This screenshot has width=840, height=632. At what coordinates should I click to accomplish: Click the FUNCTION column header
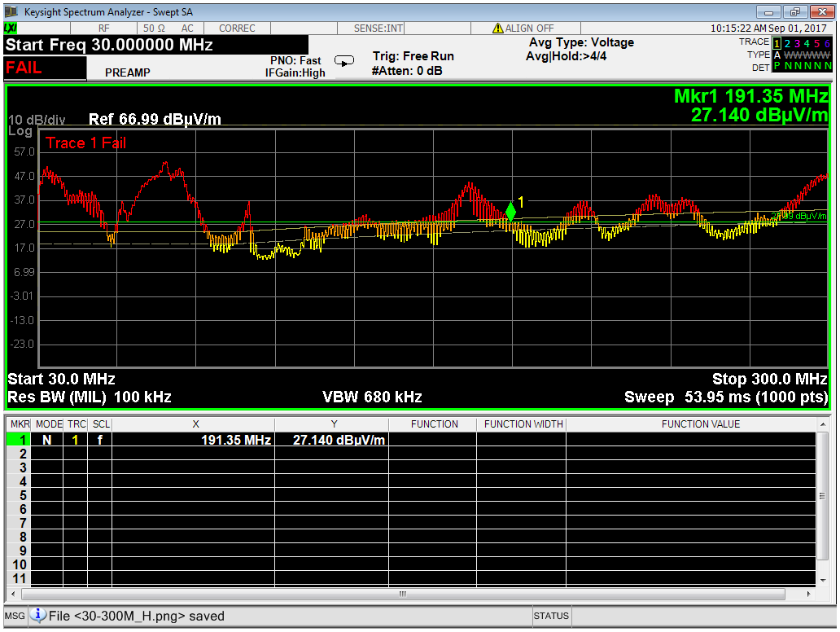point(434,424)
